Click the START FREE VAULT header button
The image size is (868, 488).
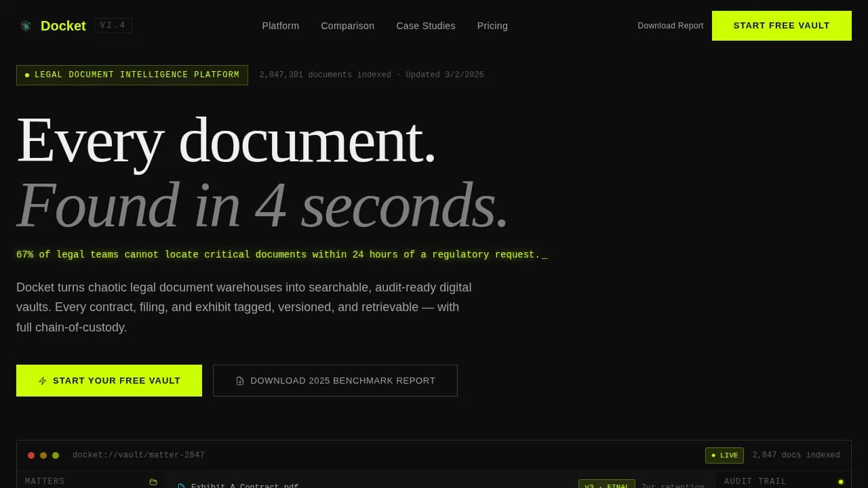tap(782, 26)
